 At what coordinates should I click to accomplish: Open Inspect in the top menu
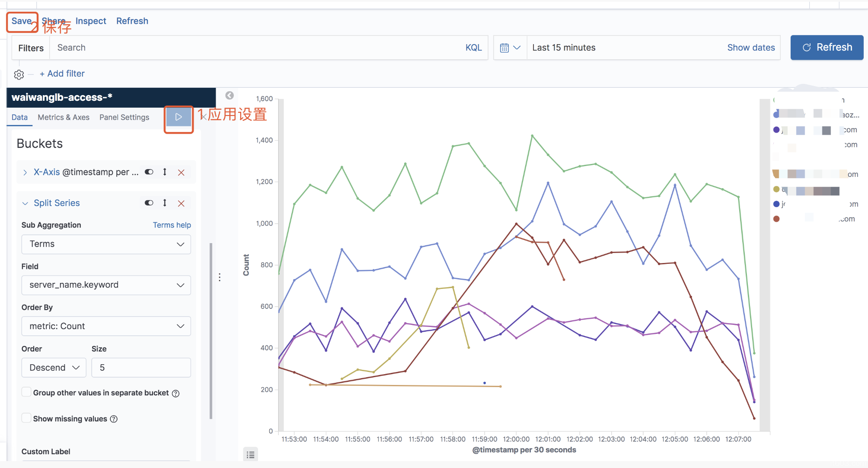(x=91, y=21)
